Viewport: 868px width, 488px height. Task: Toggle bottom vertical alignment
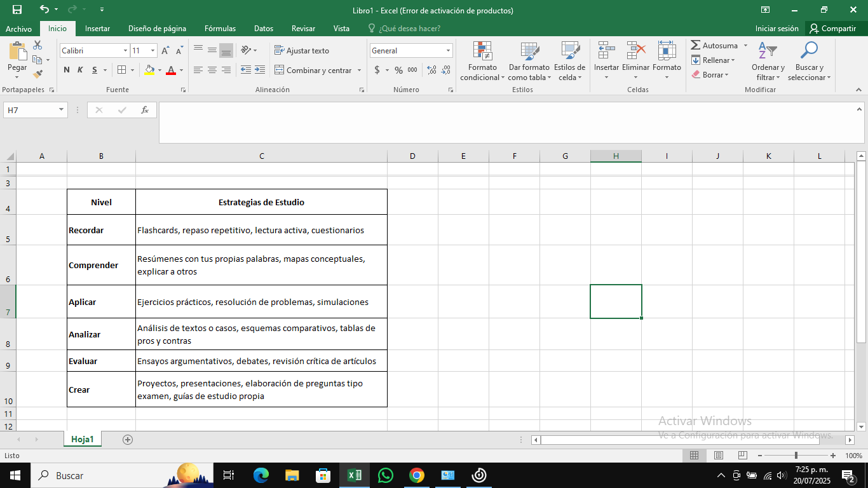[x=226, y=51]
